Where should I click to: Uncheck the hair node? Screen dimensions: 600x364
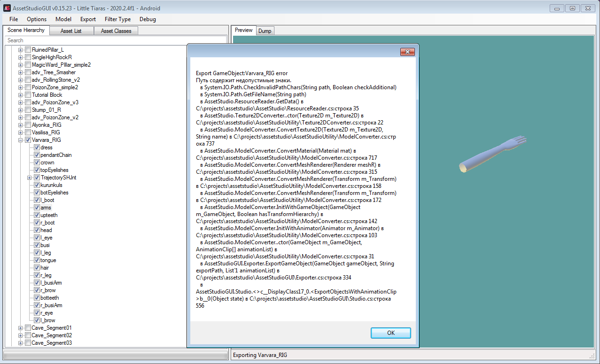pos(36,268)
